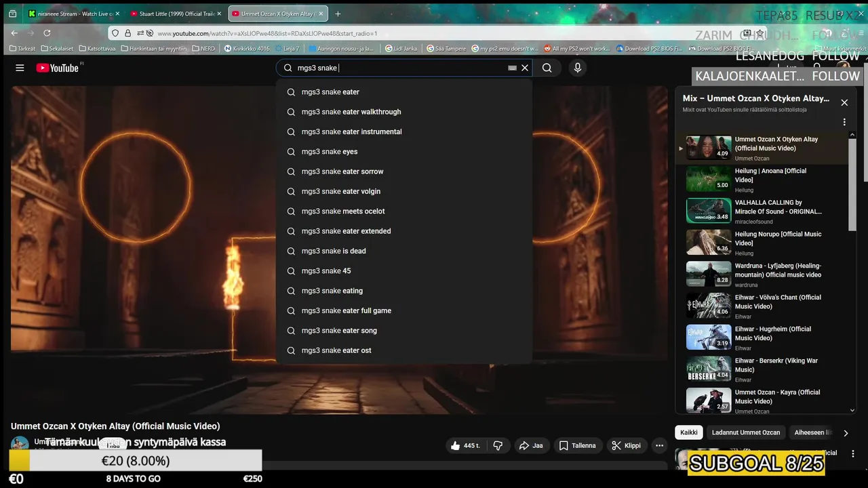868x488 pixels.
Task: Play VALHALLA CALLING thumbnail in Mix
Action: [x=709, y=211]
